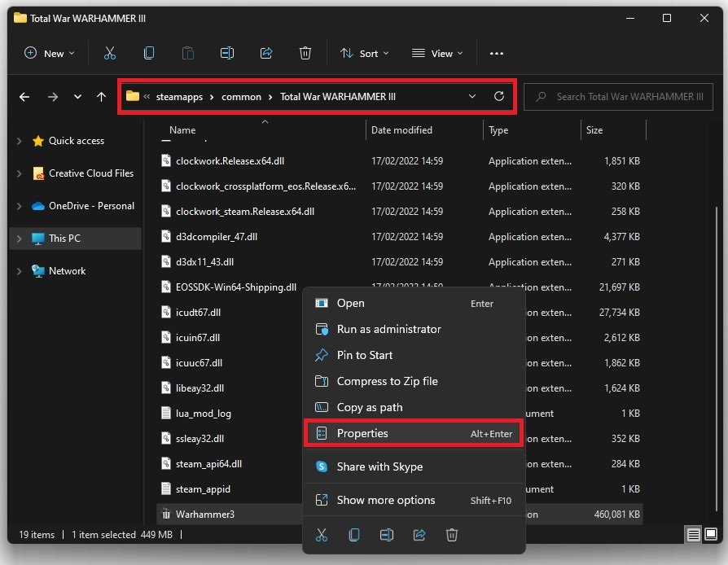Sort by Date modified column header
The height and width of the screenshot is (565, 728).
pos(401,130)
